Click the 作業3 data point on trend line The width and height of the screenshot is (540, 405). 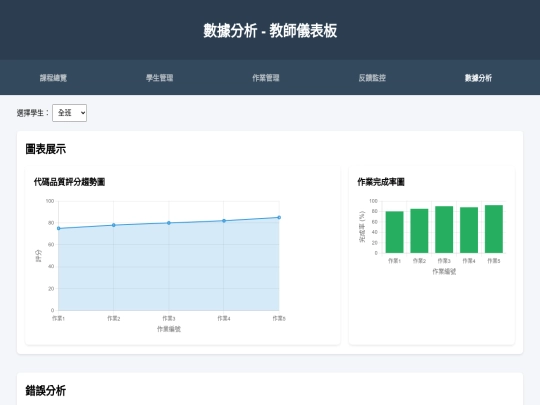[169, 223]
